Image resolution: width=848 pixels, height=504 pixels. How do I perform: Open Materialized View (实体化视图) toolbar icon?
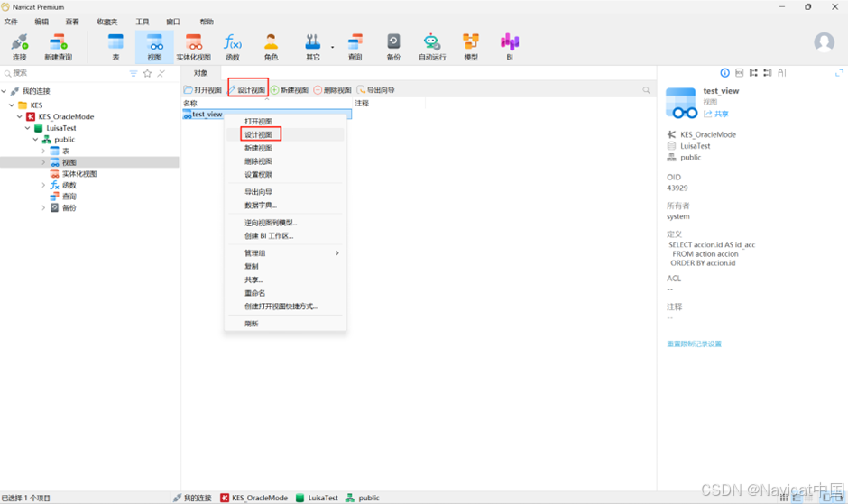[x=194, y=47]
